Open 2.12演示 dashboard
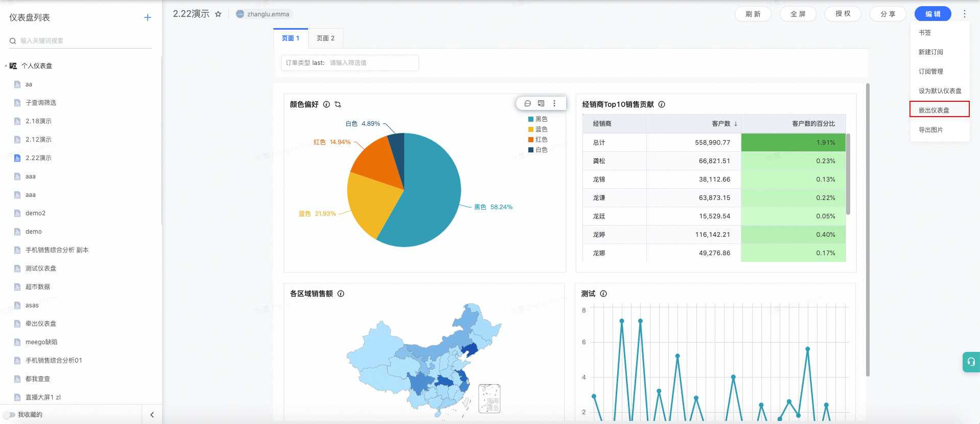980x424 pixels. pyautogui.click(x=38, y=140)
